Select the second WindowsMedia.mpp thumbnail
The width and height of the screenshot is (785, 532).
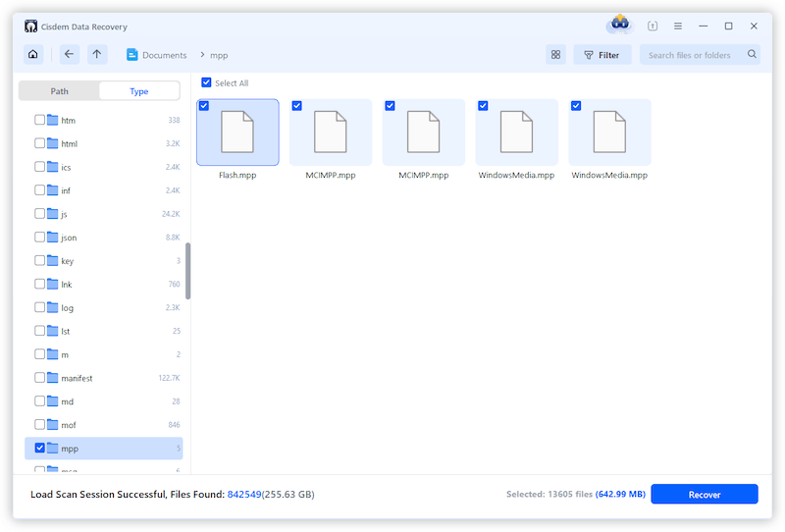(609, 133)
